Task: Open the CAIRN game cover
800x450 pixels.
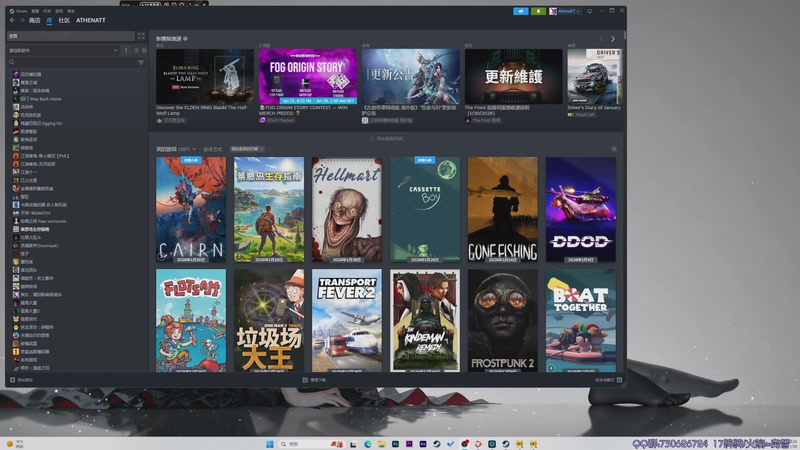Action: 191,210
